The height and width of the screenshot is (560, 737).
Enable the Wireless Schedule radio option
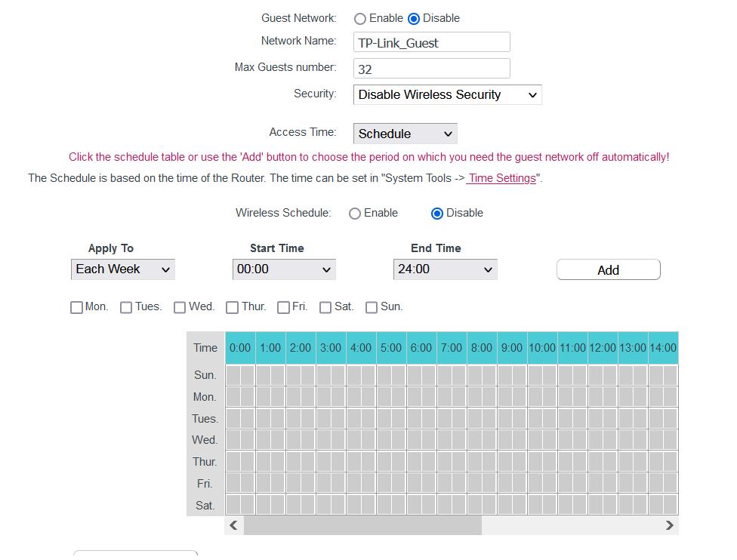[x=355, y=214]
